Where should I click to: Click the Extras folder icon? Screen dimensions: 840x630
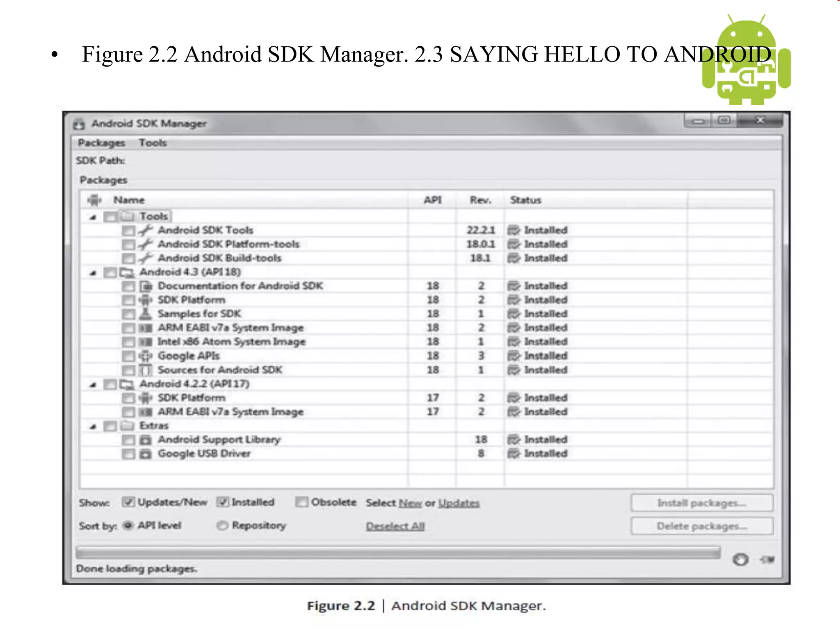point(128,426)
